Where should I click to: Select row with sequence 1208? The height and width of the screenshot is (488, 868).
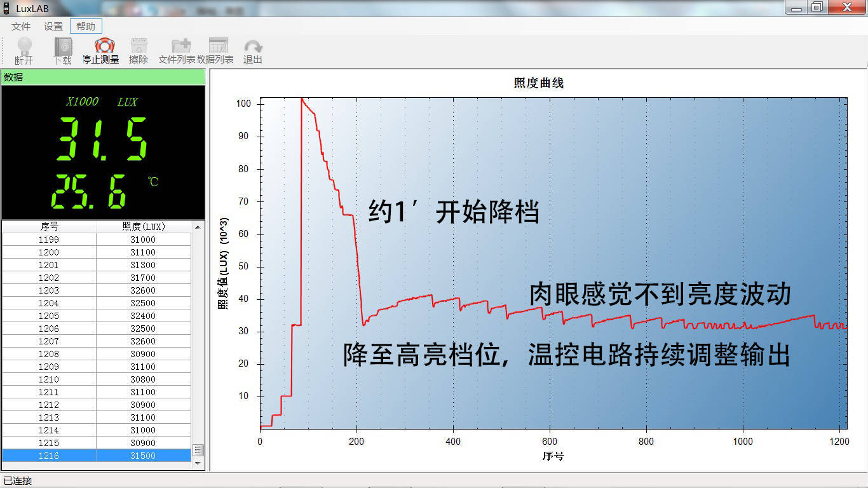[x=97, y=354]
